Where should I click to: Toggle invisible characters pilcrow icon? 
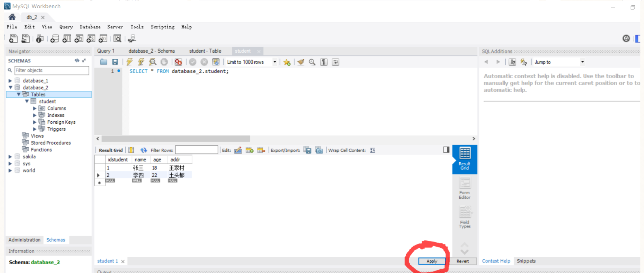pyautogui.click(x=324, y=62)
